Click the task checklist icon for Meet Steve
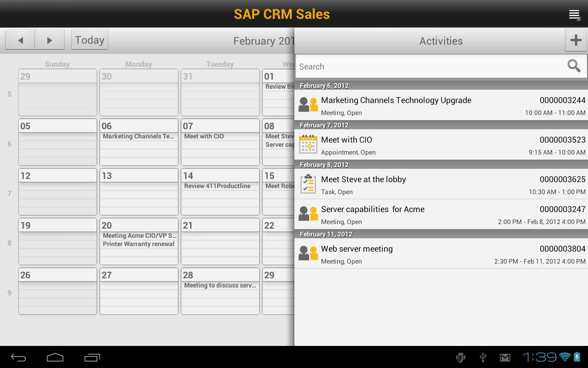The width and height of the screenshot is (588, 368). tap(308, 184)
